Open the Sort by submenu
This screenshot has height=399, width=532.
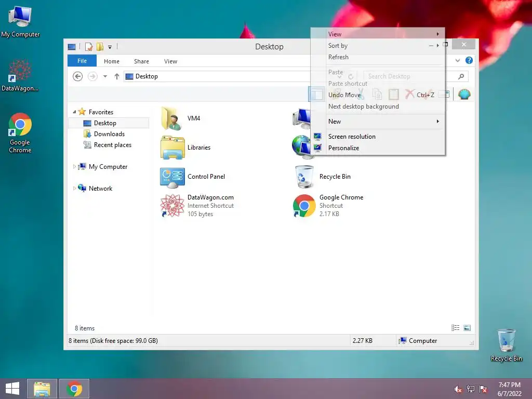[378, 46]
